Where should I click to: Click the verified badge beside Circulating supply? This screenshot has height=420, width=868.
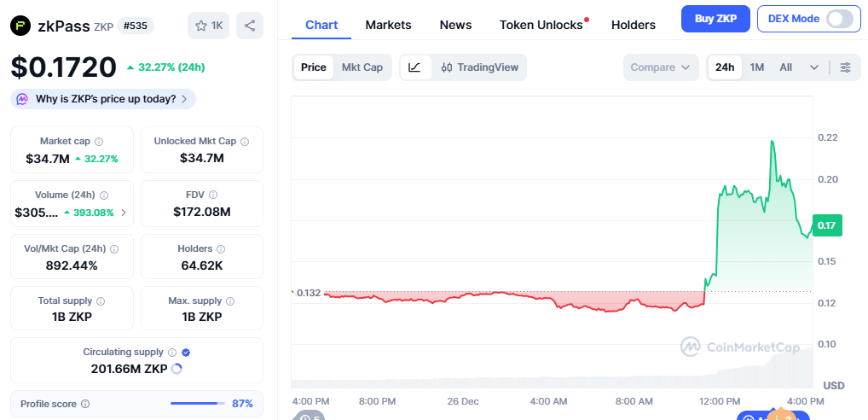coord(186,352)
